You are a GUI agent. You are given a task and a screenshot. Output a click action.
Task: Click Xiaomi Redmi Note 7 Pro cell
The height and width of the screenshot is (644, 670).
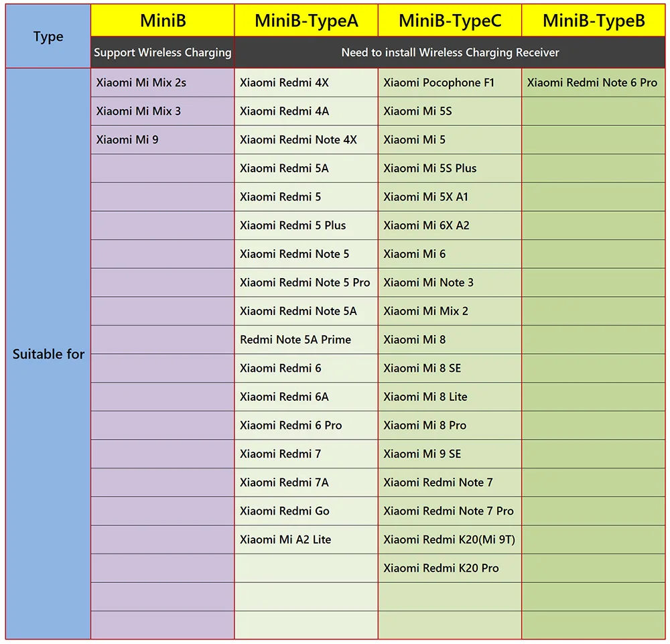(450, 511)
